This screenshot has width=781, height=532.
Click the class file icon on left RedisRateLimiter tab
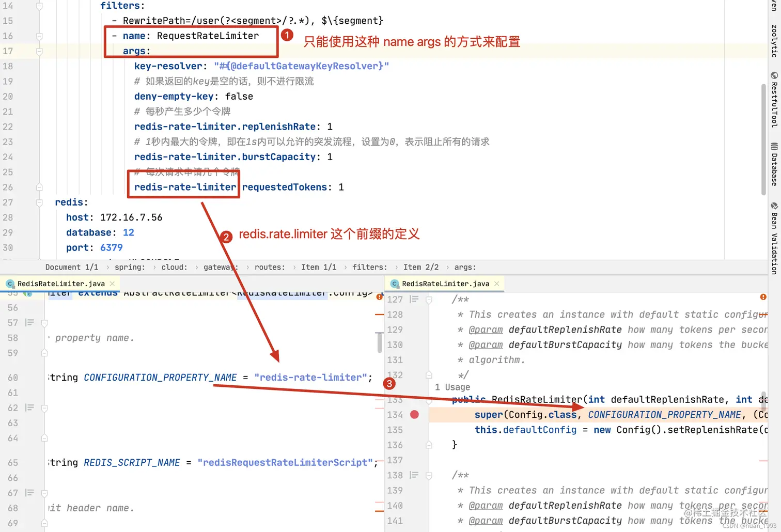10,284
